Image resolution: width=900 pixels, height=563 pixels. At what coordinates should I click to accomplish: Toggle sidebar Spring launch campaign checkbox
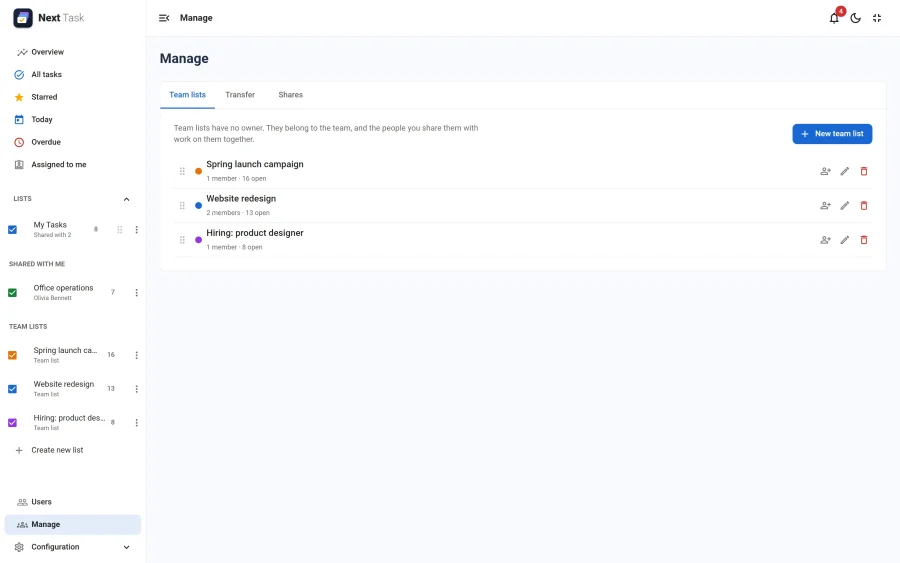[x=13, y=355]
